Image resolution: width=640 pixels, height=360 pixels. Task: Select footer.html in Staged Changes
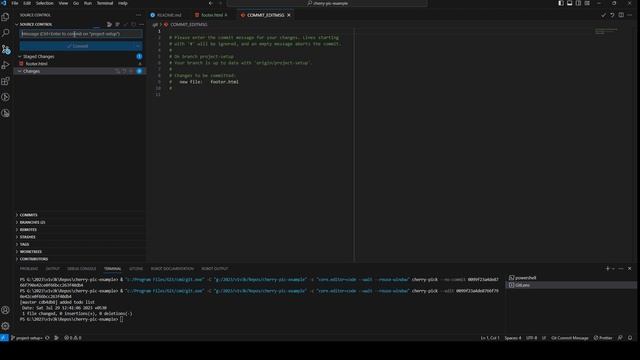tap(80, 64)
